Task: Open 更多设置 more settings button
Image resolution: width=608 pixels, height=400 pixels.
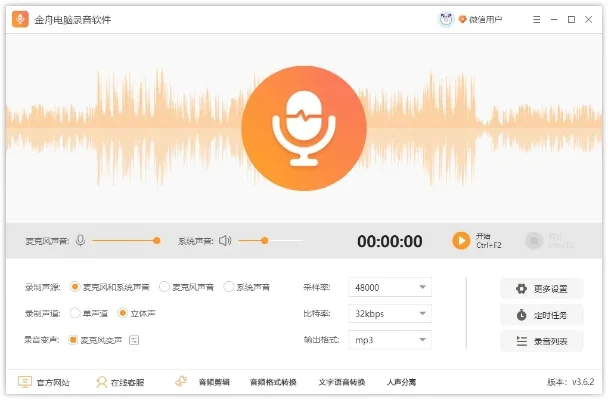Action: click(x=541, y=288)
